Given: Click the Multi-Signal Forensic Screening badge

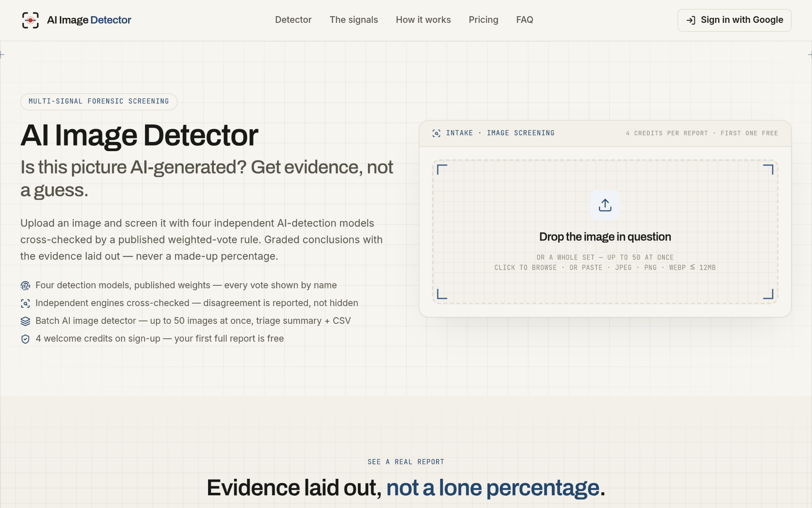Looking at the screenshot, I should 99,102.
